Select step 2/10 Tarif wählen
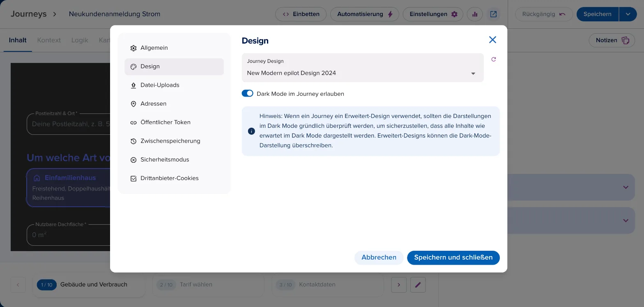Screen dimensions: 644x307 (x=208, y=284)
